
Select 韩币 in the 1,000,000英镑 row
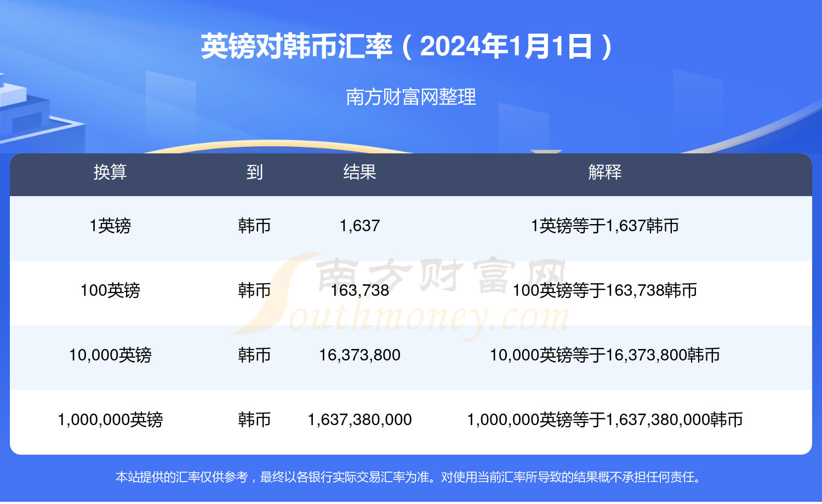[x=255, y=420]
